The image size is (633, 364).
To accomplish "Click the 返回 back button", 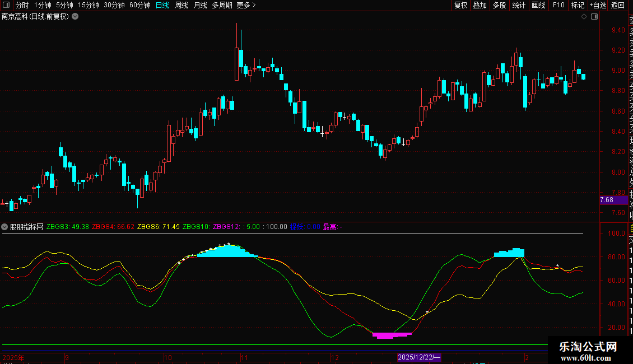I will click(x=618, y=5).
